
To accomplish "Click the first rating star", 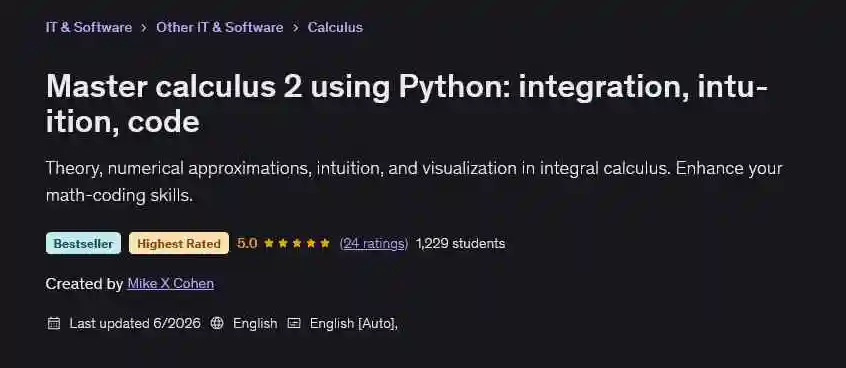I will point(269,243).
